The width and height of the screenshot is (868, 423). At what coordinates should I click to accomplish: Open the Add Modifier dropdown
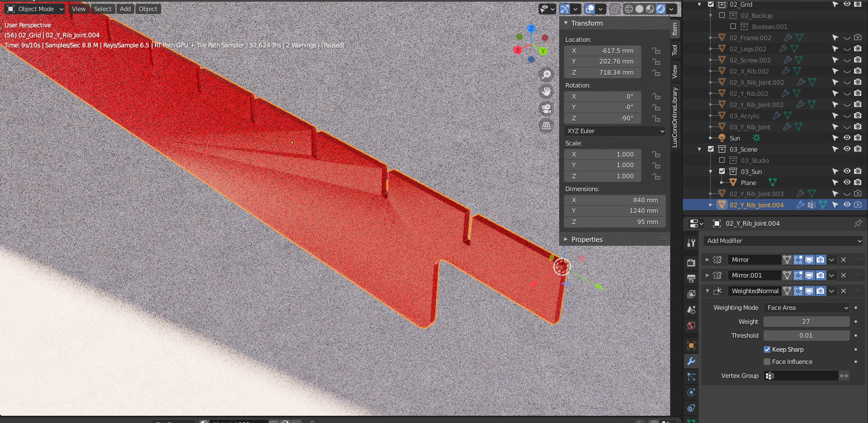(x=783, y=241)
